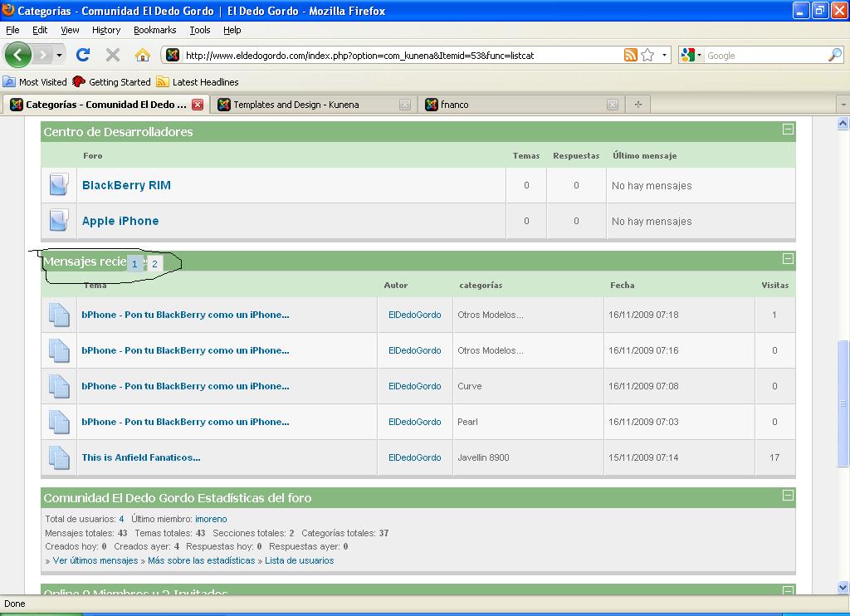This screenshot has width=850, height=616.
Task: Click the Apple iPhone forum folder icon
Action: click(x=58, y=221)
